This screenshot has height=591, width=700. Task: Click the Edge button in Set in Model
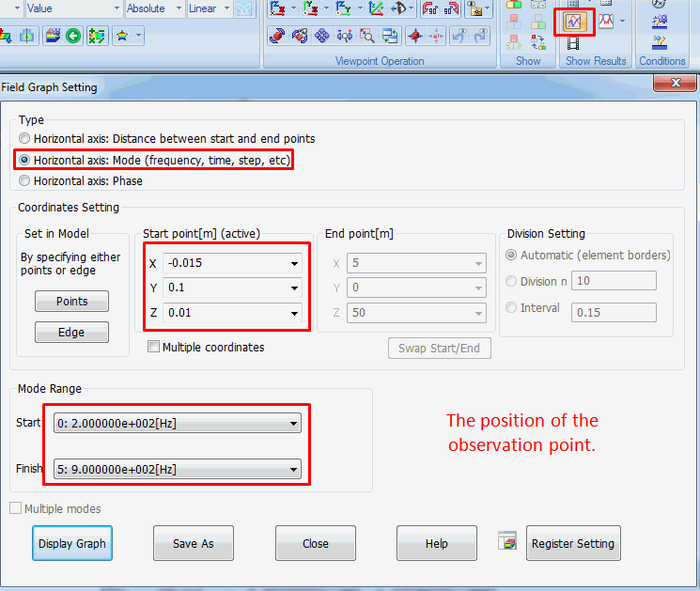click(71, 333)
